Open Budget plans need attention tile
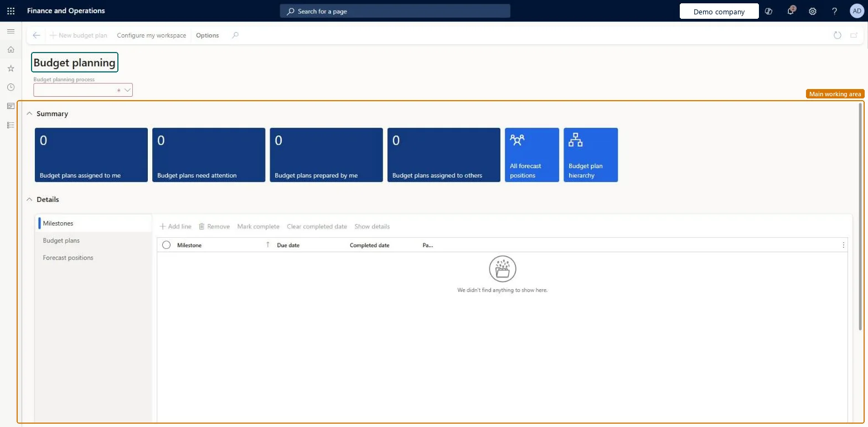 [209, 155]
